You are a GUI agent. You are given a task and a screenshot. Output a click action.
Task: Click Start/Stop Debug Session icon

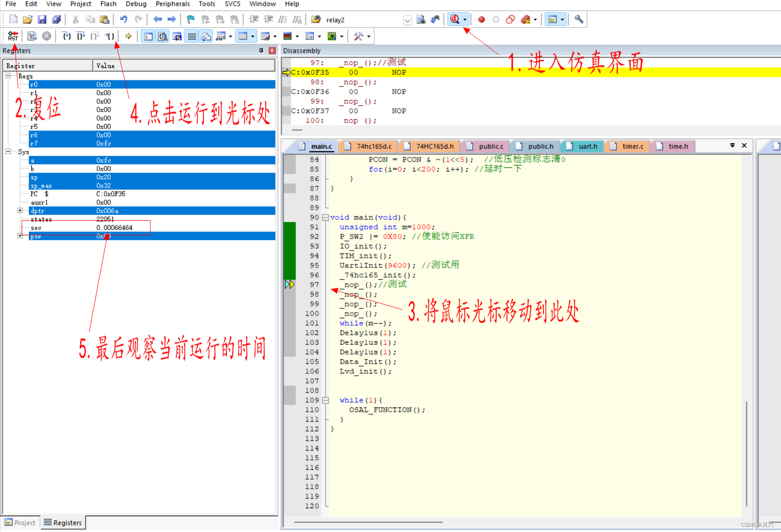454,19
